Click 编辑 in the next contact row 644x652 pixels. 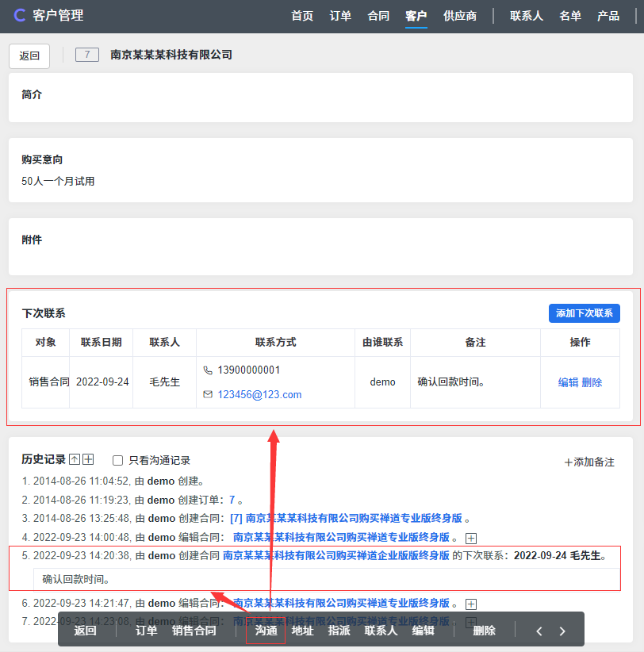(x=568, y=382)
